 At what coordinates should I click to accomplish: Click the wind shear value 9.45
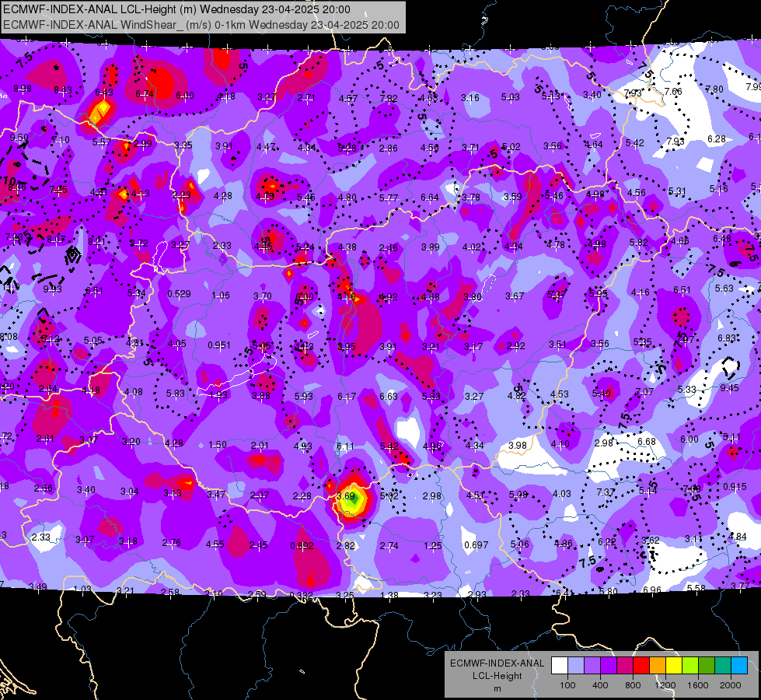(729, 387)
